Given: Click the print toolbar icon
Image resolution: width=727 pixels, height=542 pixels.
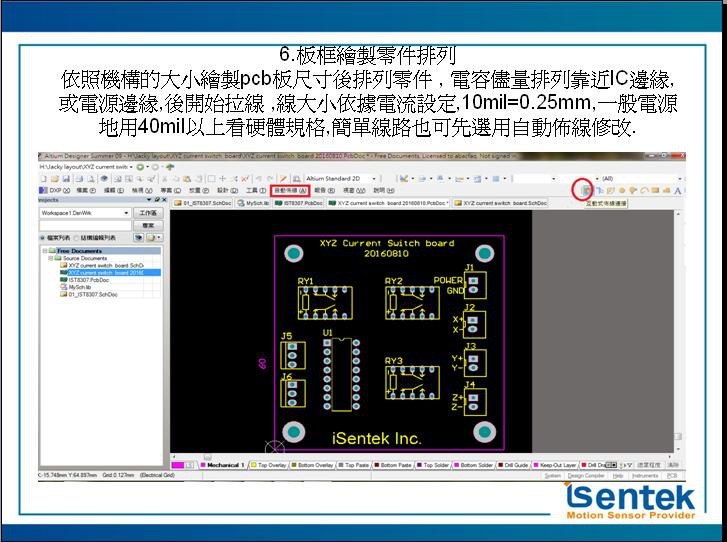Looking at the screenshot, I should coord(79,179).
